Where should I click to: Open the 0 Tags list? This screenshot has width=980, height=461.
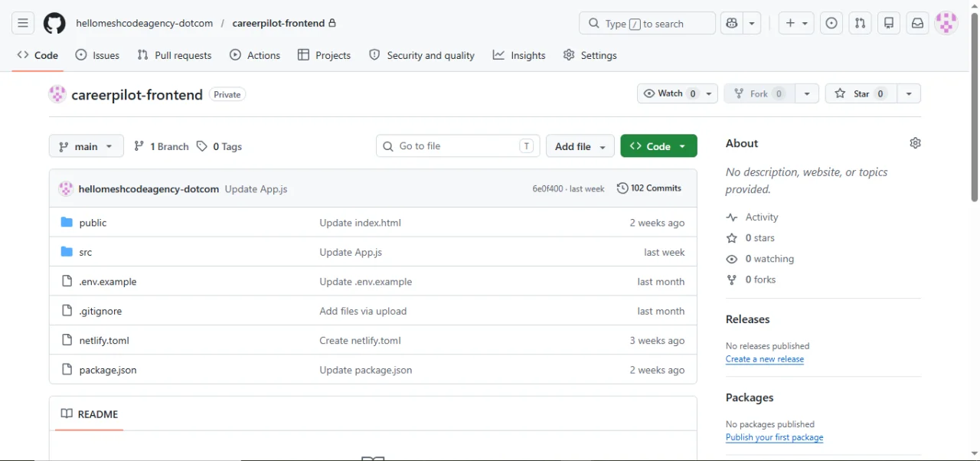coord(219,146)
